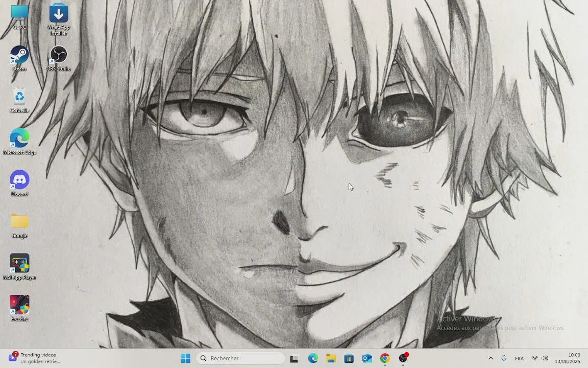Open the Ce PC desktop icon
This screenshot has width=588, height=368.
tap(19, 17)
